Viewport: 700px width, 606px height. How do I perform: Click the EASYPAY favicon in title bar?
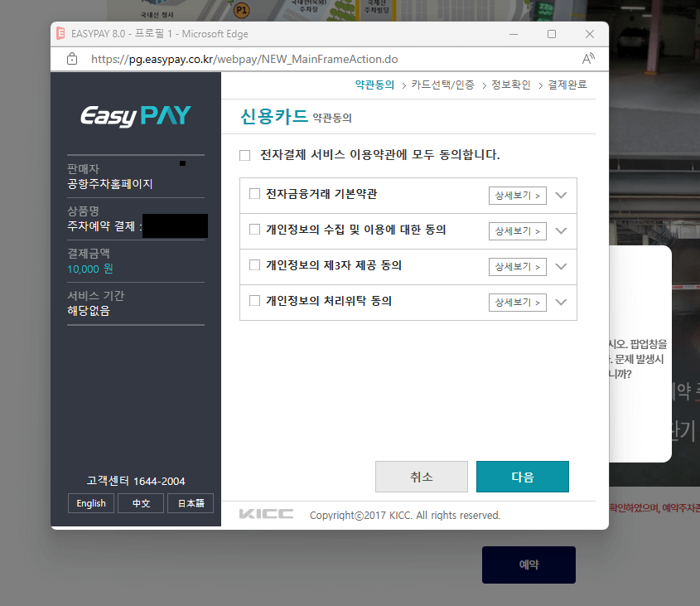(60, 33)
